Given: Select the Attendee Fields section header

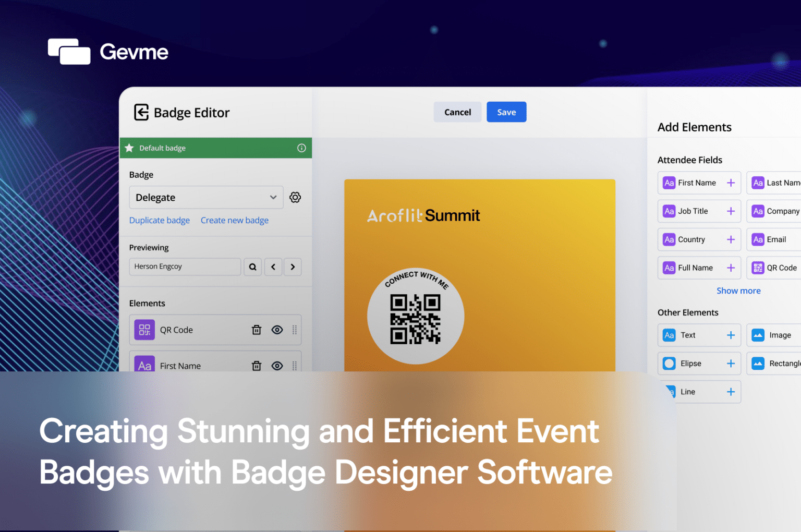Looking at the screenshot, I should [x=689, y=160].
